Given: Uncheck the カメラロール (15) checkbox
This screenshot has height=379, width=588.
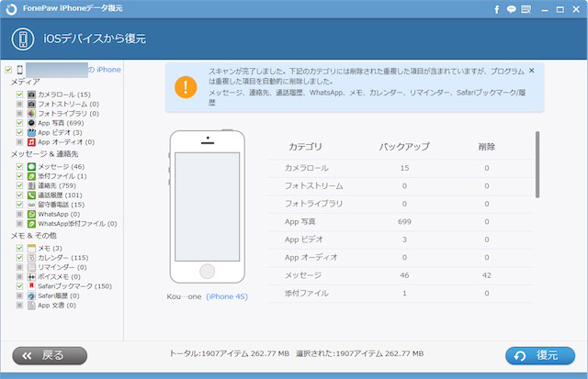Looking at the screenshot, I should [x=19, y=95].
